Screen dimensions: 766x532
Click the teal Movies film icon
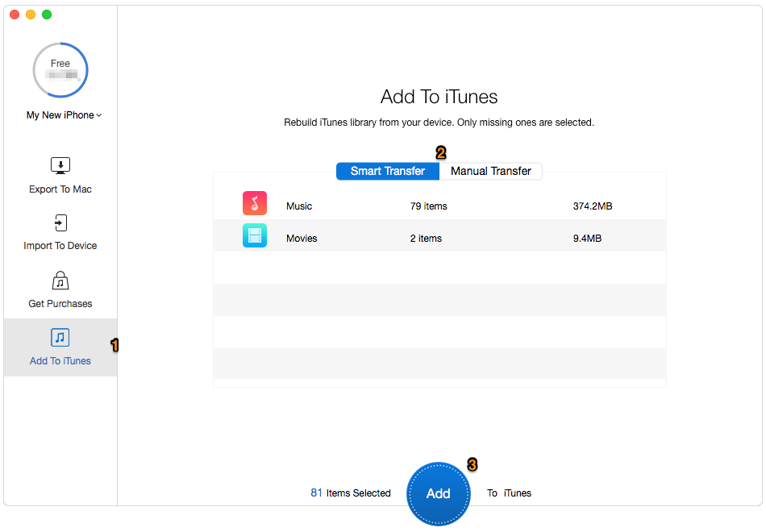click(255, 235)
